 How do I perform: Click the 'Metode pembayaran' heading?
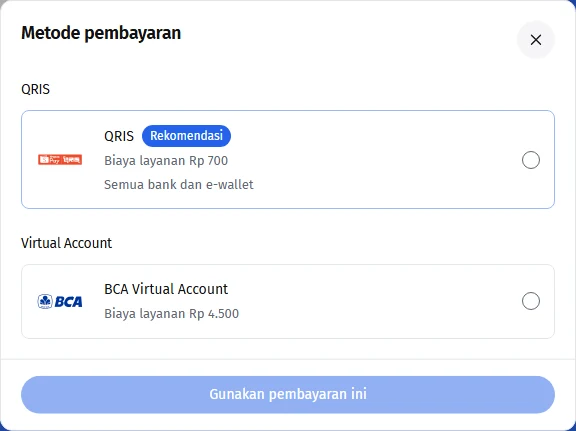101,33
